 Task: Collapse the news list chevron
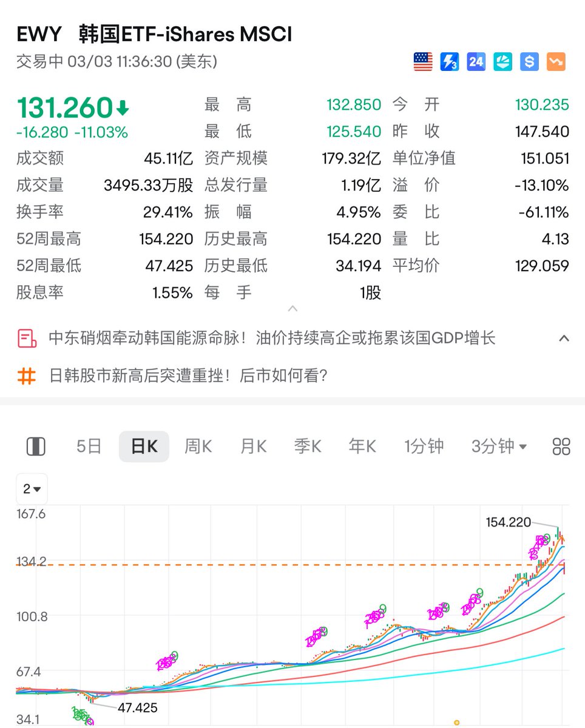[x=564, y=338]
